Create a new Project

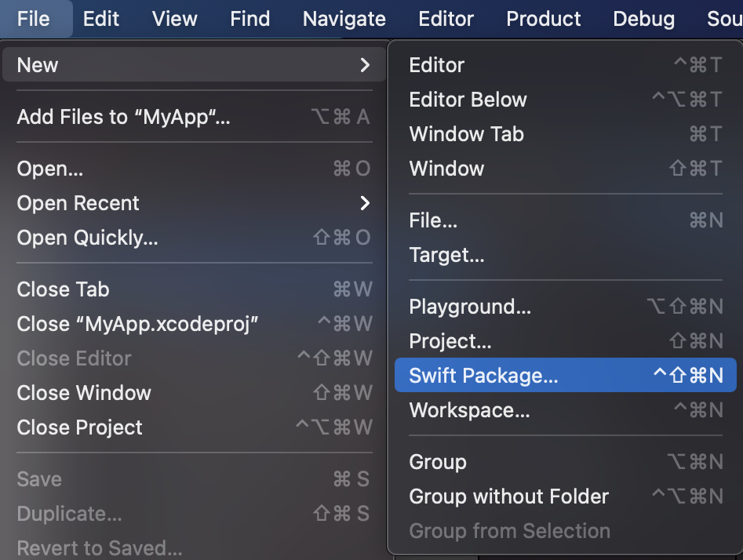tap(450, 341)
